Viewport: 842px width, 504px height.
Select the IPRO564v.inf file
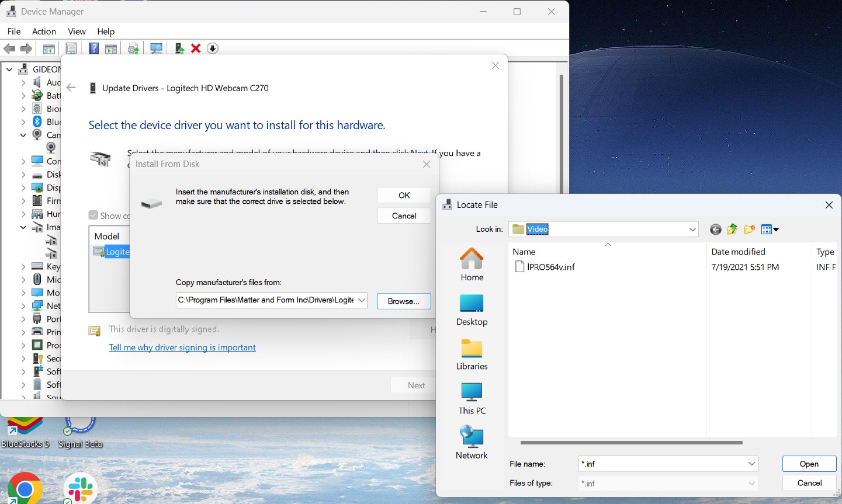click(545, 267)
